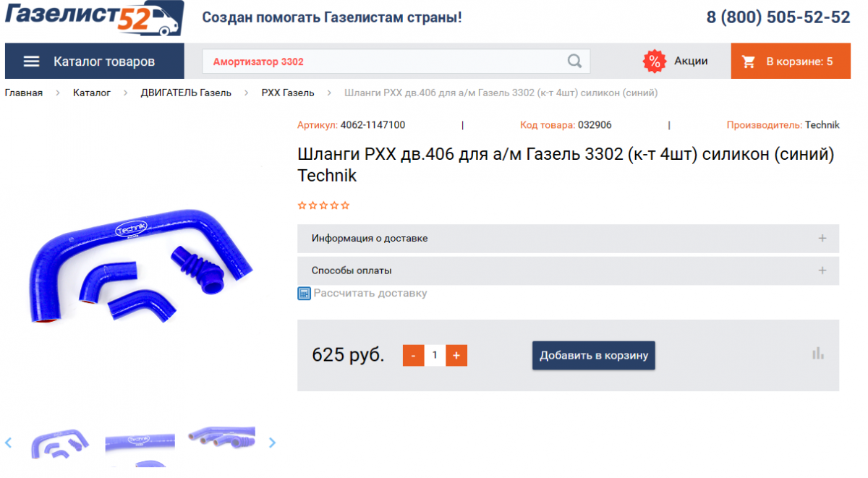This screenshot has width=868, height=478.
Task: Decrease quantity with minus button
Action: [413, 355]
